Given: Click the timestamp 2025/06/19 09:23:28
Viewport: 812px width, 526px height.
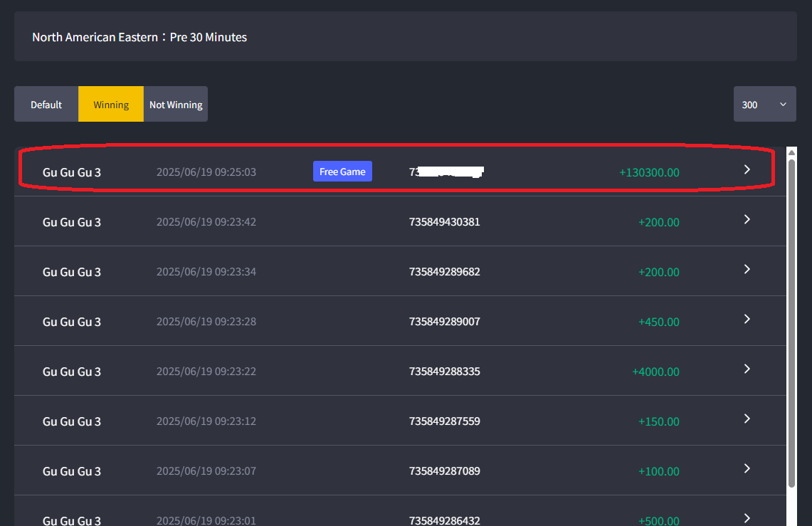Looking at the screenshot, I should 206,321.
